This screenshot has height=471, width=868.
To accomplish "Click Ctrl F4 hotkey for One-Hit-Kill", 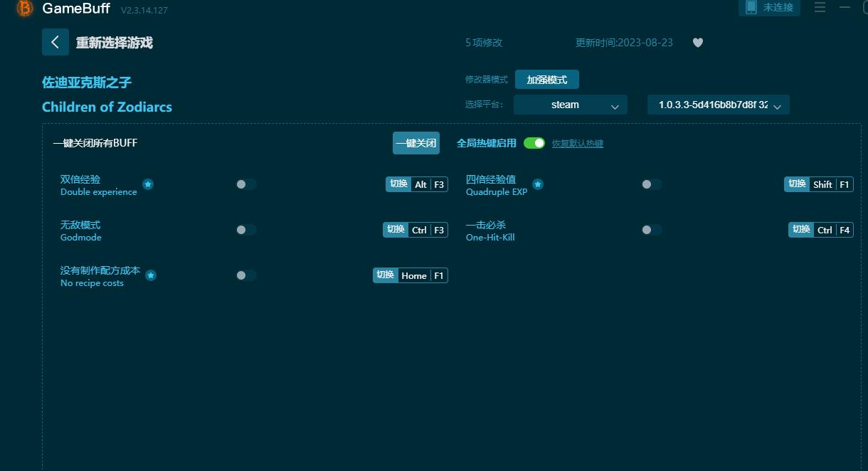I will pyautogui.click(x=821, y=230).
